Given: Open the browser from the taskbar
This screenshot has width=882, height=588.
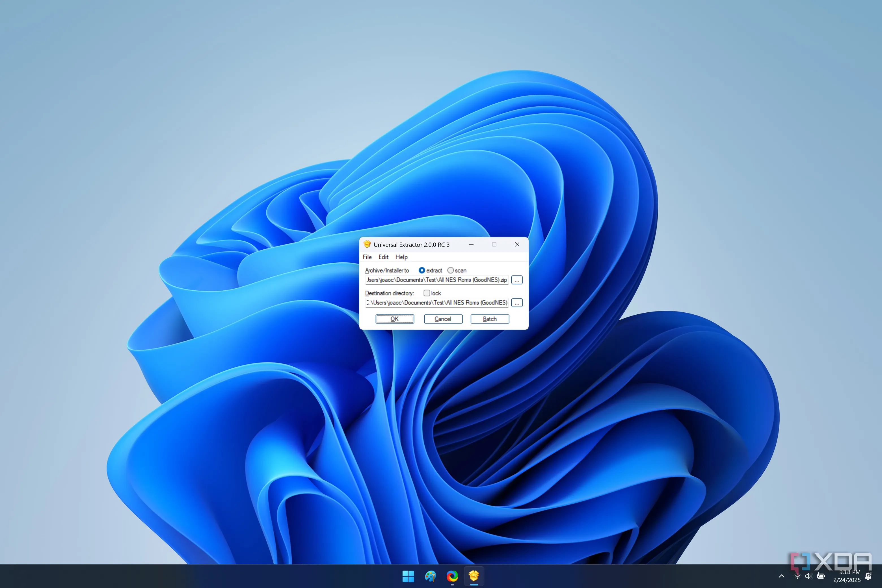Looking at the screenshot, I should click(x=452, y=576).
